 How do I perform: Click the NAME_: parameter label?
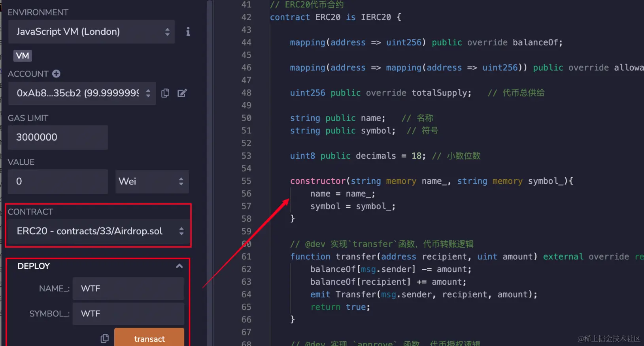55,289
